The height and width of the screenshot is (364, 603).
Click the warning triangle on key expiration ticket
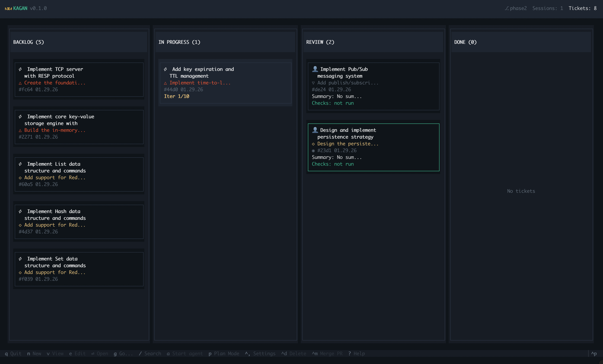166,83
